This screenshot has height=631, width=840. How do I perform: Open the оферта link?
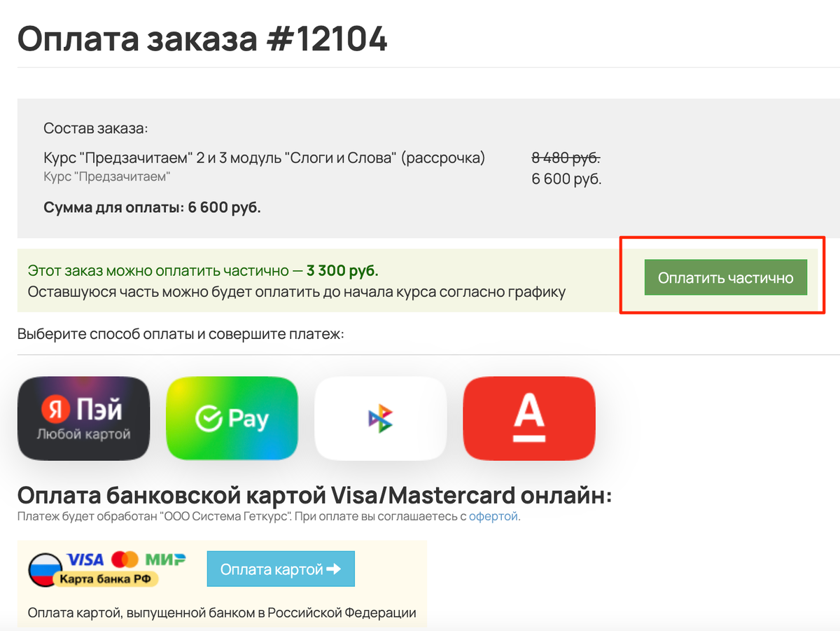click(493, 517)
